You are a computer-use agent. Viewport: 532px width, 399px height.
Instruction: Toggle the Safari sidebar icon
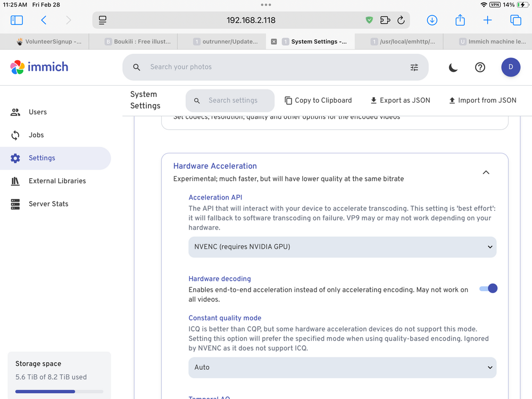coord(16,20)
